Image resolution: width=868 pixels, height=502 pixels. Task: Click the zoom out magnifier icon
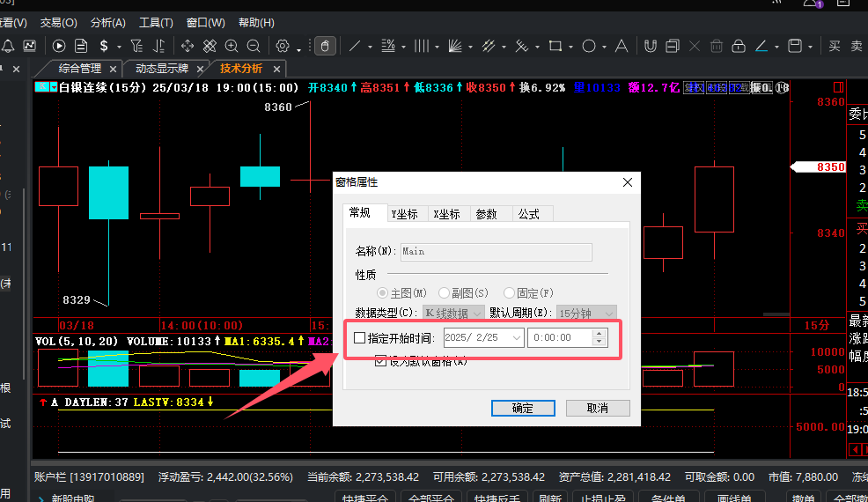(254, 46)
